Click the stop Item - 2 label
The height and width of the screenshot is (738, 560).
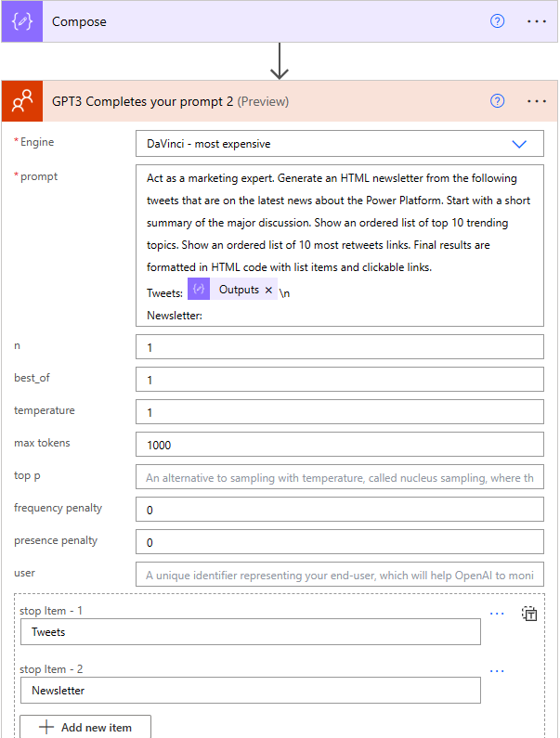click(51, 669)
